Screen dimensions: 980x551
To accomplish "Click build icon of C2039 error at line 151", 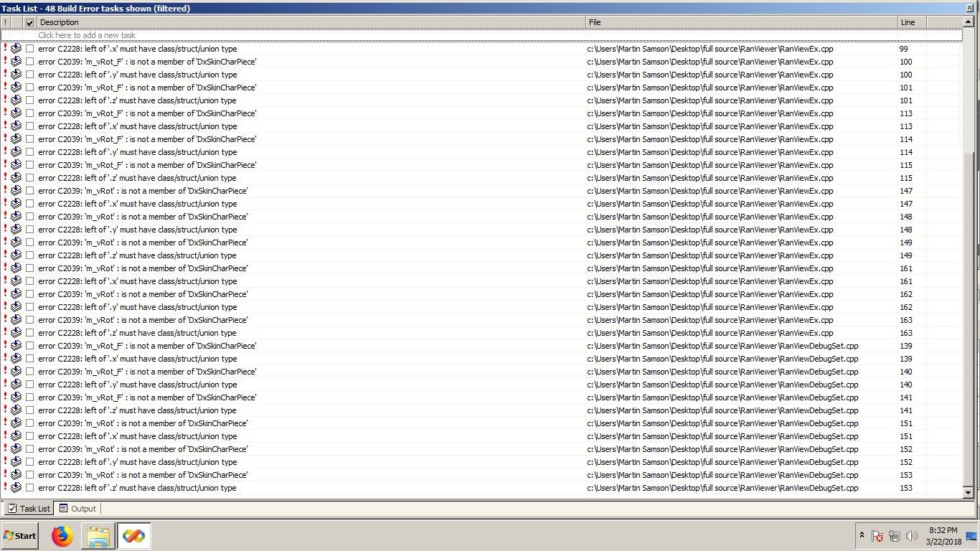I will click(16, 423).
